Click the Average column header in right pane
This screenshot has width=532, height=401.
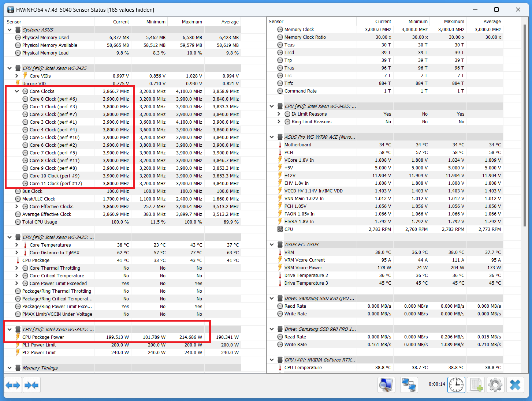[x=485, y=21]
